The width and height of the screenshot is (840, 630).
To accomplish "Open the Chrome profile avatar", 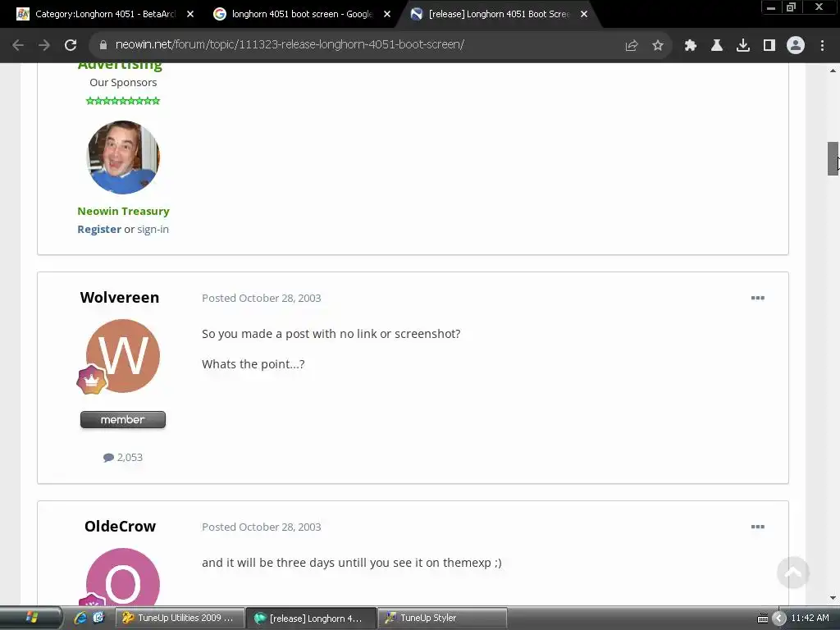I will pos(796,46).
